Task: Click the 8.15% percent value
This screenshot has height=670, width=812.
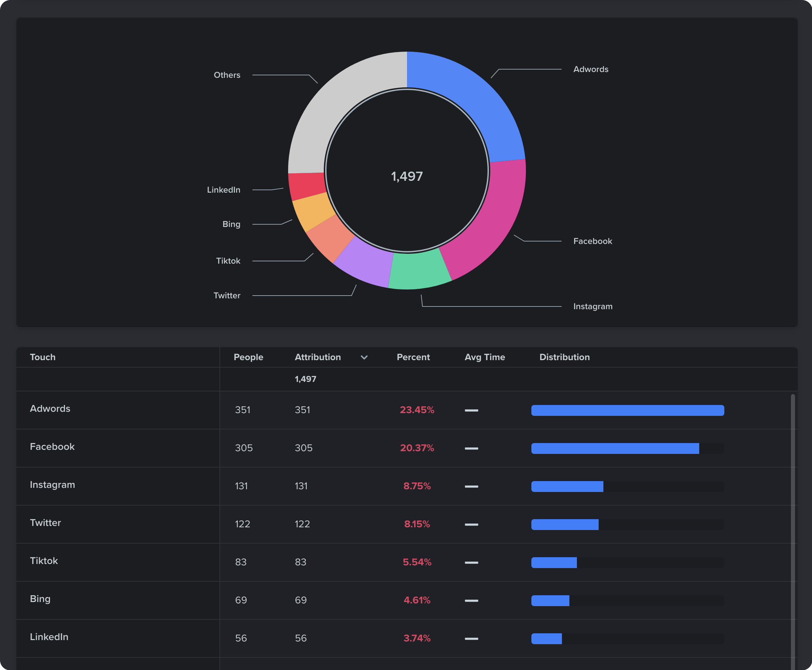Action: [417, 524]
